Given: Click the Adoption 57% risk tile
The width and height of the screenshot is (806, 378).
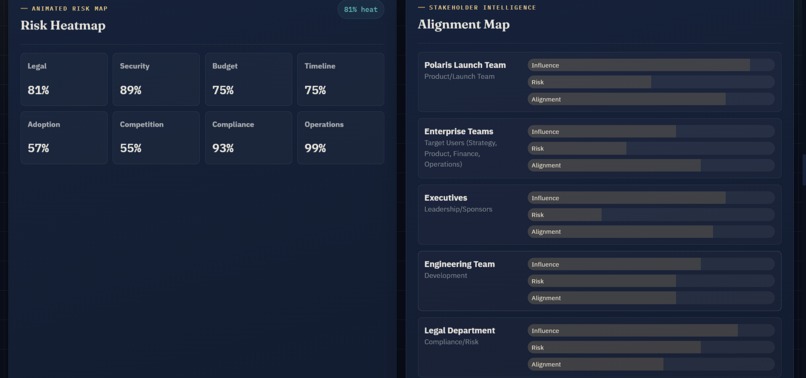Looking at the screenshot, I should 64,138.
